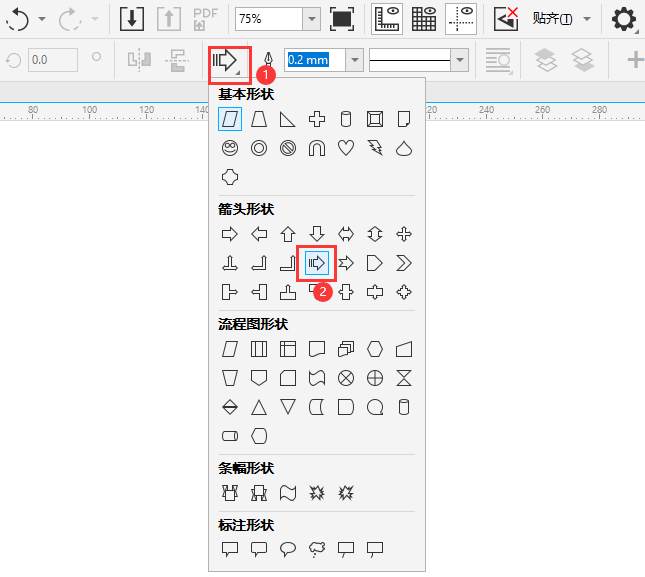Viewport: 645px width, 577px height.
Task: Click the Undo arrow icon
Action: [18, 19]
